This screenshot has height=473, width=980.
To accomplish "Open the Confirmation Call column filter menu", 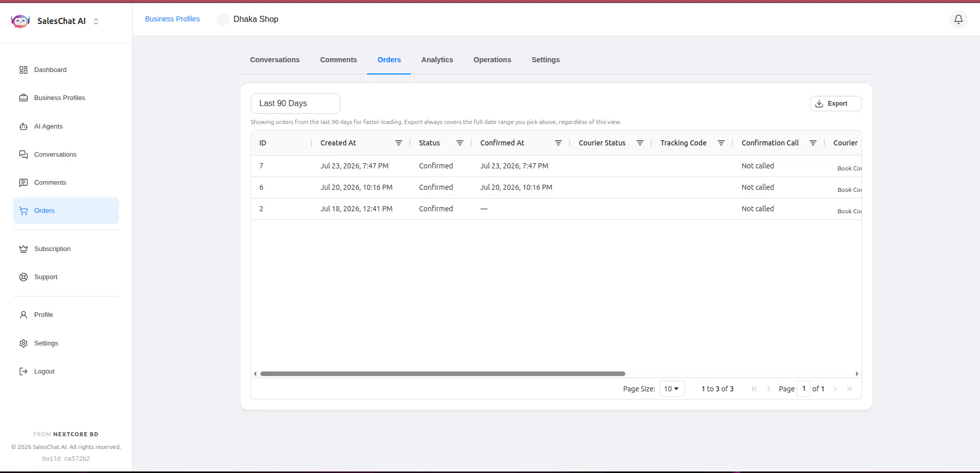I will click(813, 143).
